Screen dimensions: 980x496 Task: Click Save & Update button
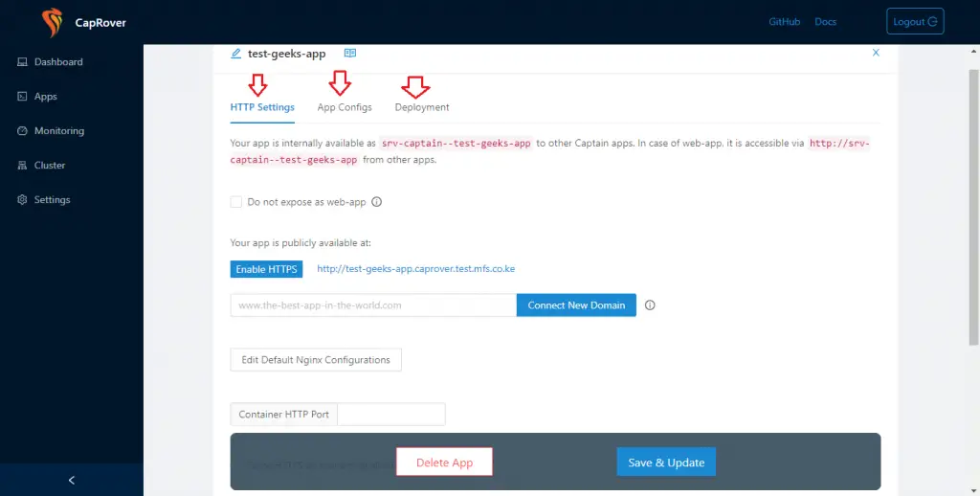coord(666,462)
